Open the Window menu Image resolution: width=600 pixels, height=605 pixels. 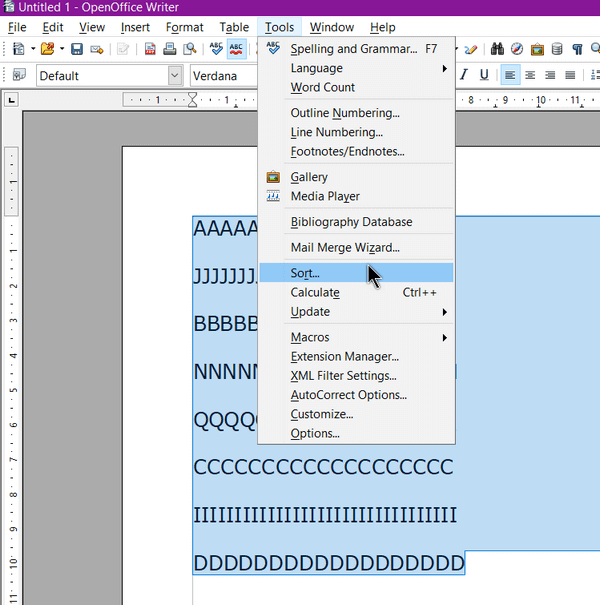tap(332, 27)
